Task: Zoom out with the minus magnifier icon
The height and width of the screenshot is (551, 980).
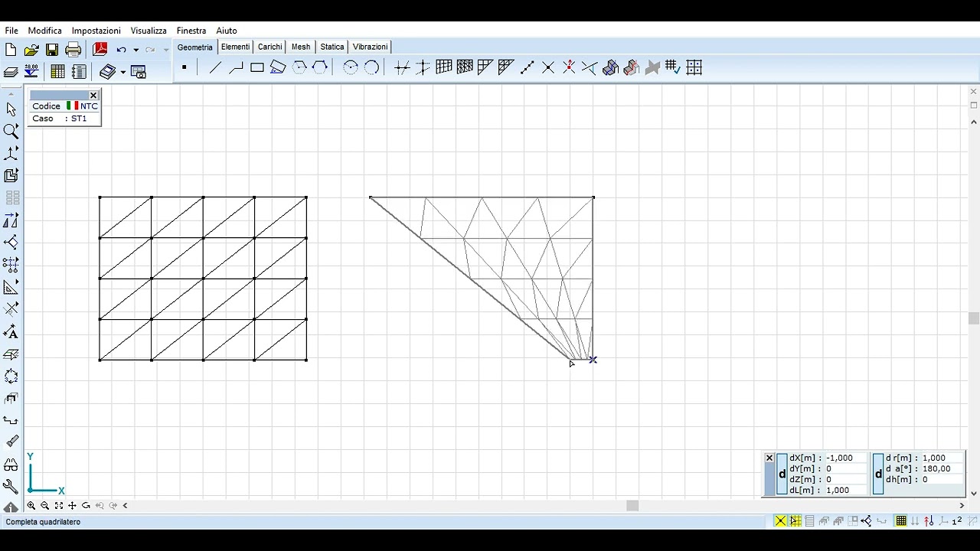Action: (45, 506)
